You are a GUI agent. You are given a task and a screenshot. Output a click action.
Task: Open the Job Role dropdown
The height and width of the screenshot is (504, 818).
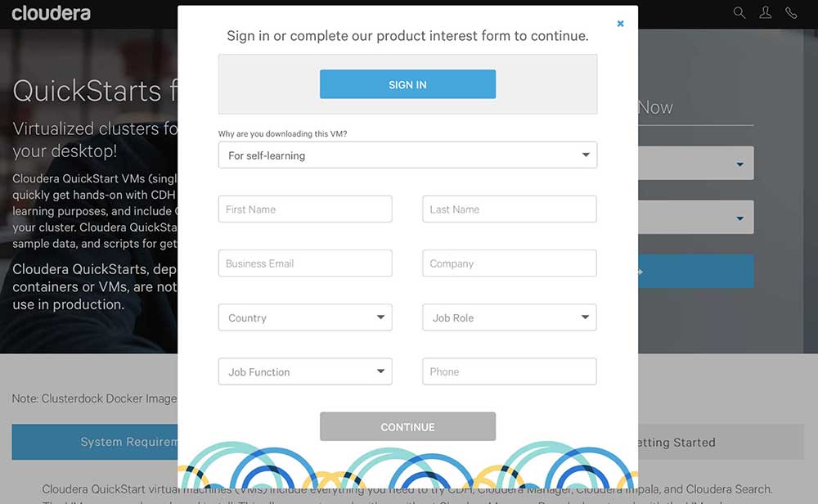coord(509,317)
